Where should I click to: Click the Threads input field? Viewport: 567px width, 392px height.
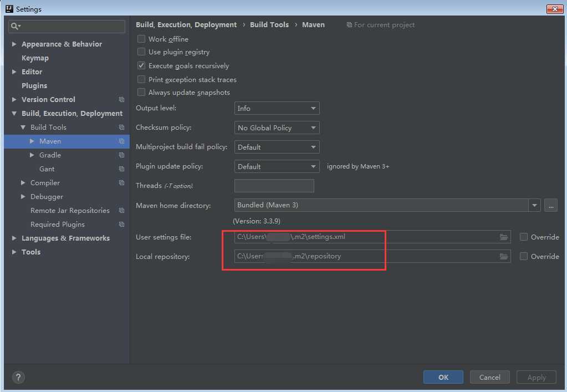click(274, 186)
